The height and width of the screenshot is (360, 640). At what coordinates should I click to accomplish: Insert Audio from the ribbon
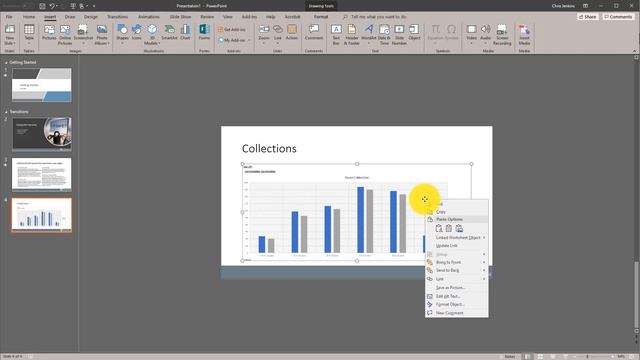(485, 34)
